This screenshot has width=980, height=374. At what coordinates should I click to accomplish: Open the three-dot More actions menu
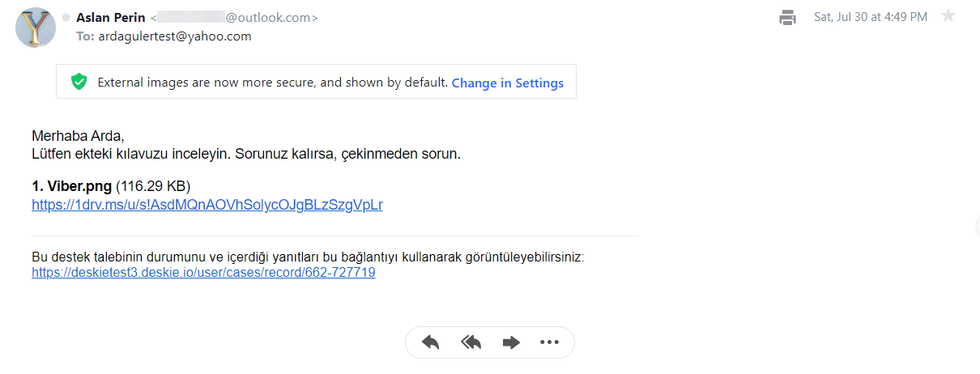(549, 342)
